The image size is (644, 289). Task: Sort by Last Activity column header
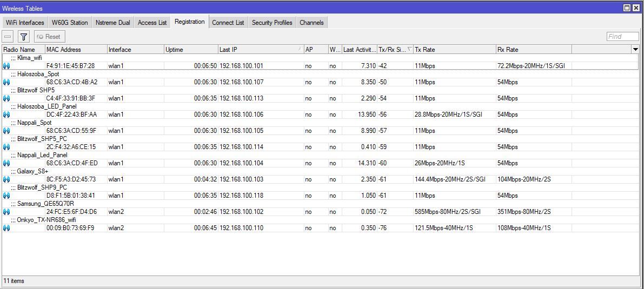(360, 50)
